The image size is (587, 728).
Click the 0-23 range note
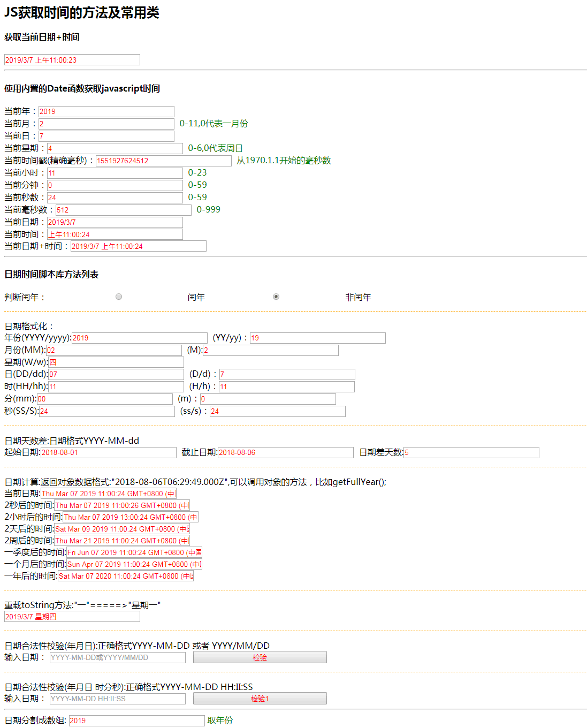point(197,173)
